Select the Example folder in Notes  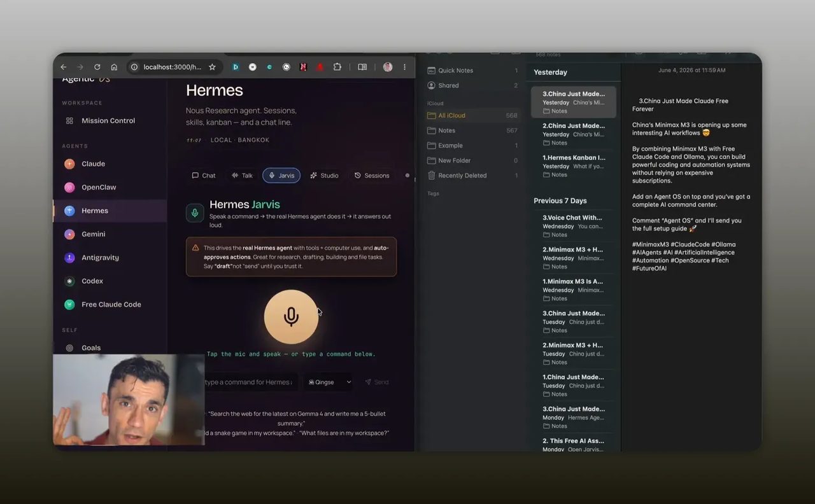click(x=472, y=145)
